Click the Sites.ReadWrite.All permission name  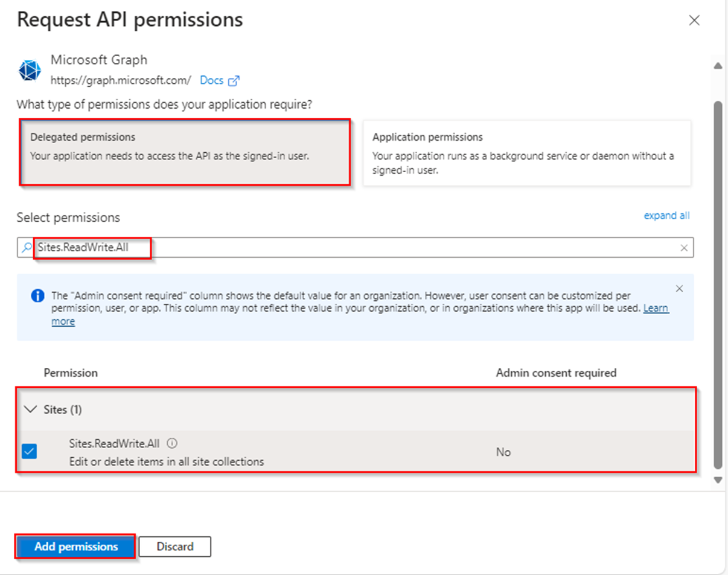point(115,443)
